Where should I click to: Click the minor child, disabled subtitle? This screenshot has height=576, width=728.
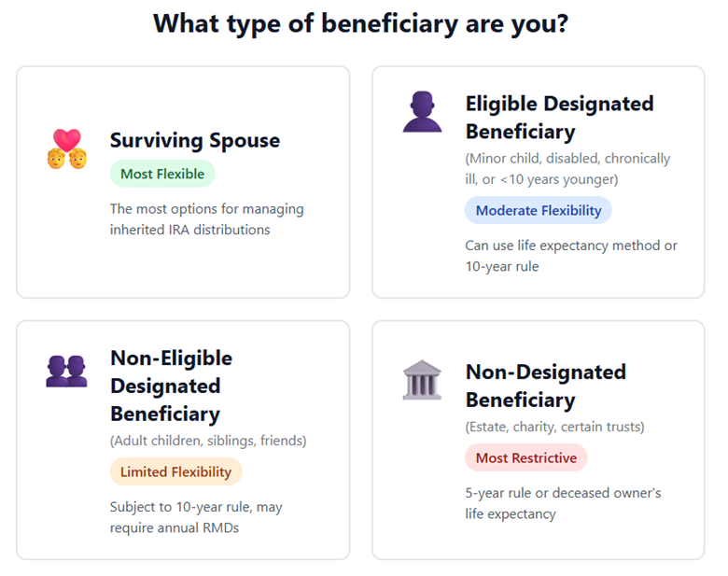click(x=567, y=168)
